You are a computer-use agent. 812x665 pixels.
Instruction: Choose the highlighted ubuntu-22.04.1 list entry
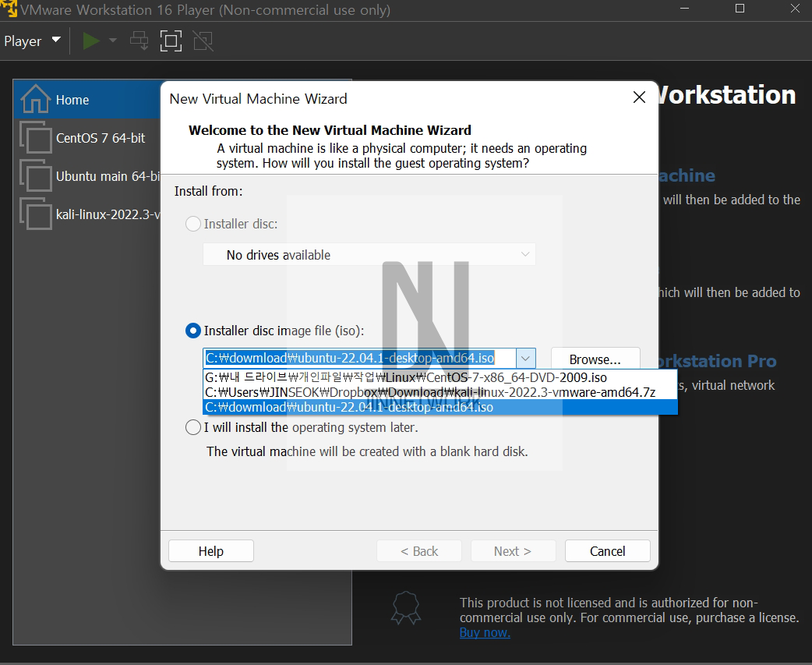[x=440, y=407]
